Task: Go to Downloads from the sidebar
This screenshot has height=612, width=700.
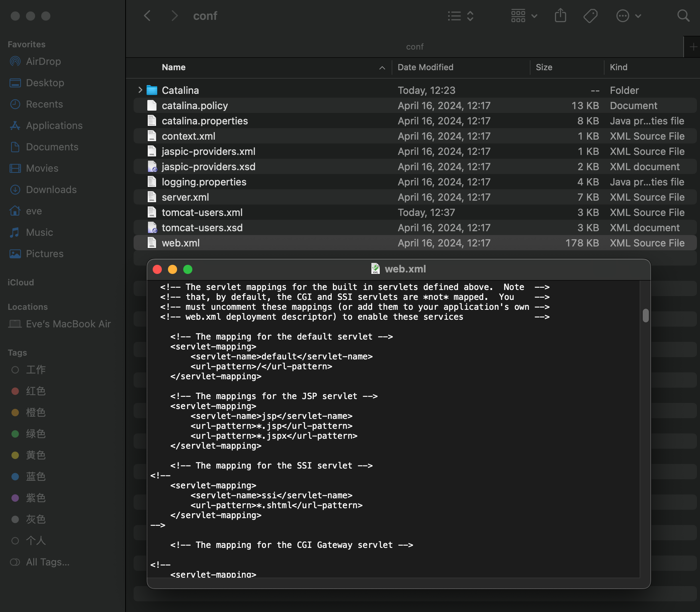Action: 51,189
